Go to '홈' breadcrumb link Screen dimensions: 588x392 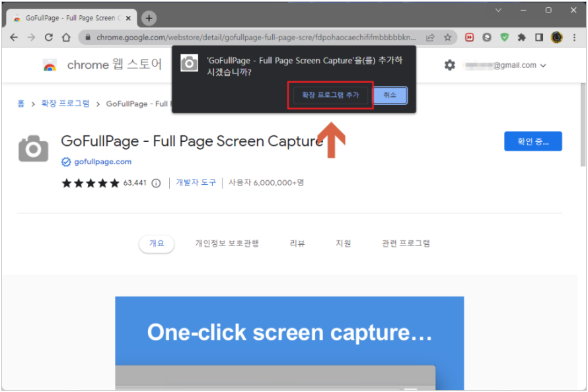[21, 104]
